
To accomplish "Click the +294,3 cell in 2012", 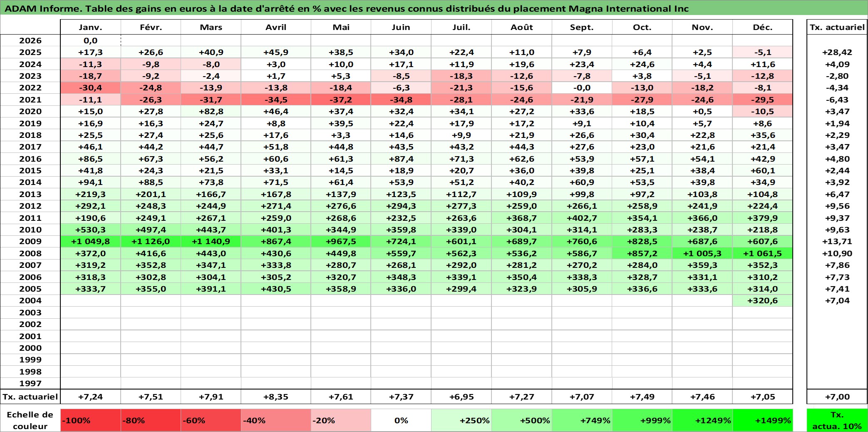I will (x=401, y=206).
